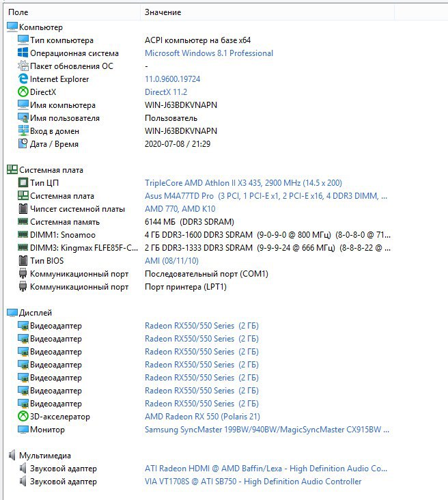
Task: Select the Имя компьютера field label
Action: pyautogui.click(x=63, y=105)
